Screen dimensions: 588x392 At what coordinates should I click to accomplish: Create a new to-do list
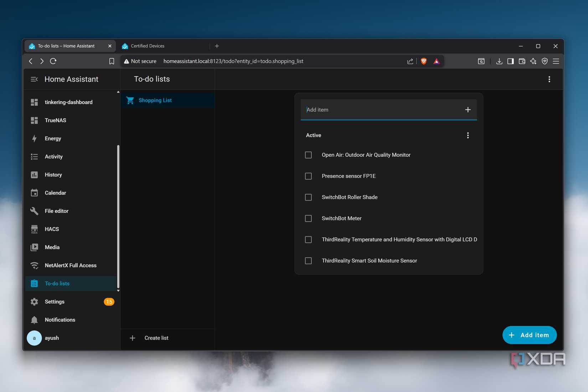(168, 338)
